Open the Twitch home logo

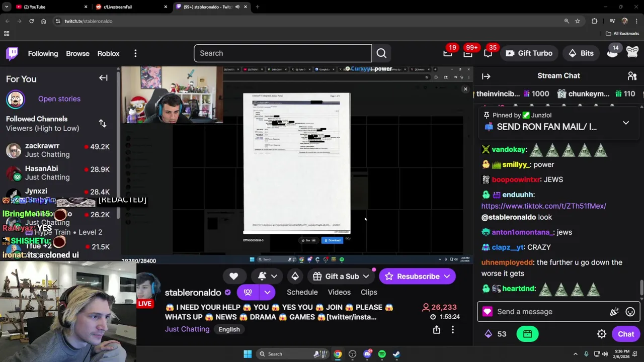point(12,53)
